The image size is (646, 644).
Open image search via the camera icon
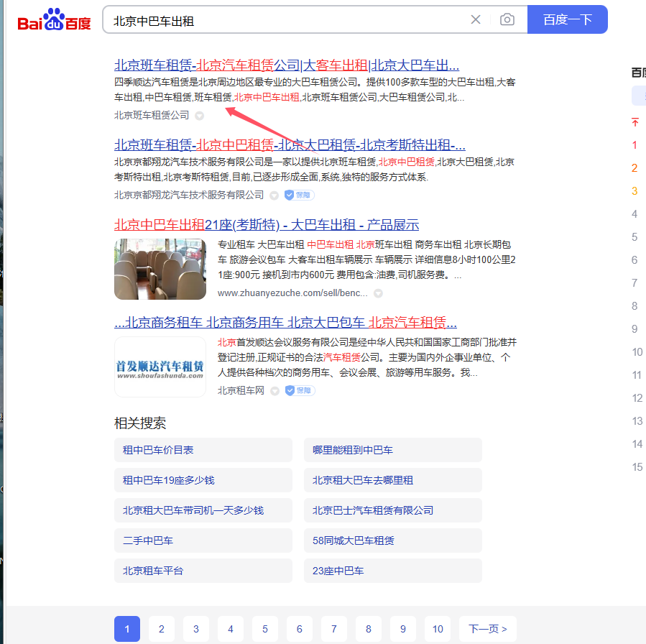tap(507, 19)
